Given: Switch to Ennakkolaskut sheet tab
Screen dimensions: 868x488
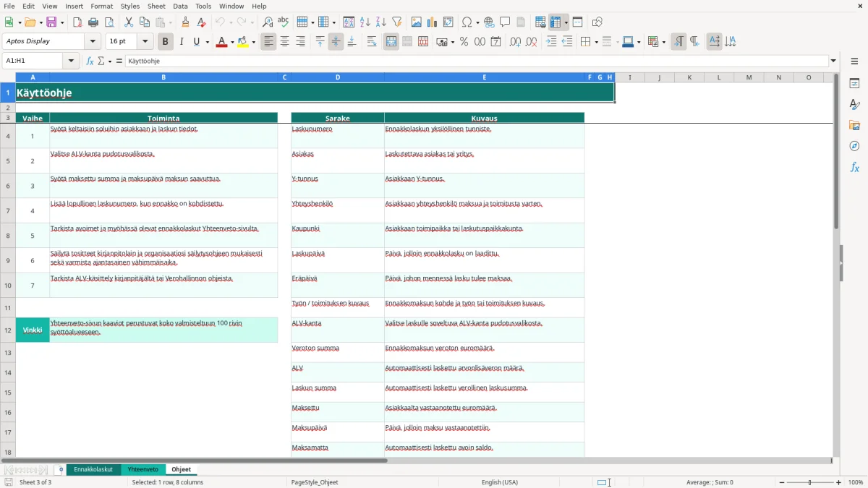Looking at the screenshot, I should [93, 469].
